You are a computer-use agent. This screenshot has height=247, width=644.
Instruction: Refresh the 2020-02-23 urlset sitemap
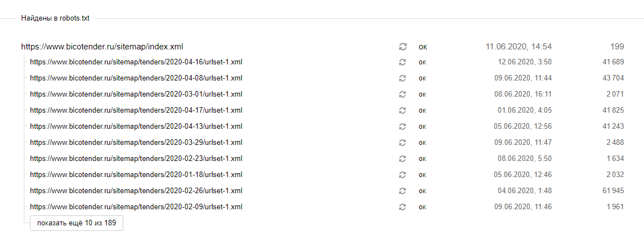click(x=403, y=158)
